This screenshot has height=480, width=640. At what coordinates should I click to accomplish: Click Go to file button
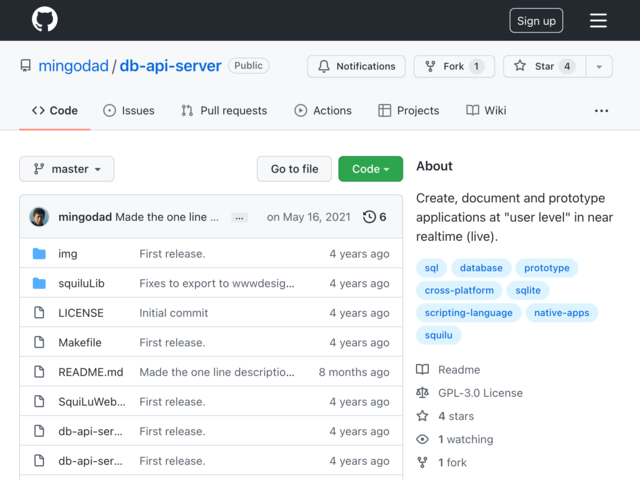pyautogui.click(x=294, y=169)
